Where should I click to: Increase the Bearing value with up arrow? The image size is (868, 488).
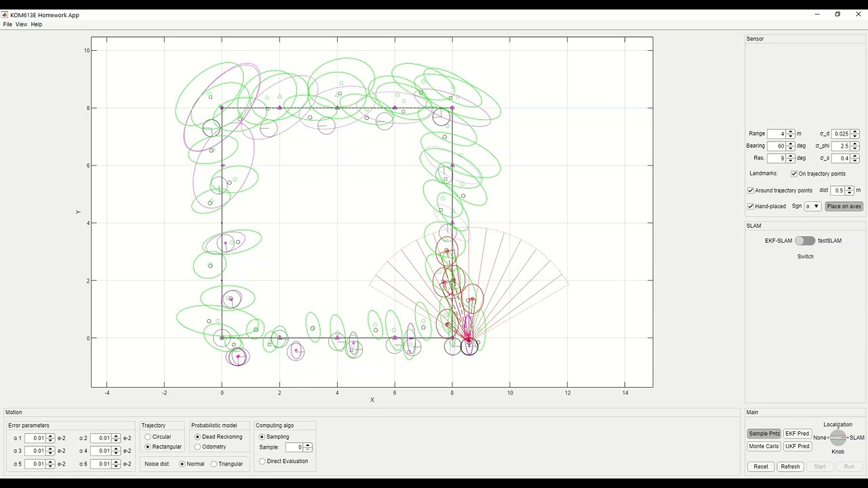point(791,144)
